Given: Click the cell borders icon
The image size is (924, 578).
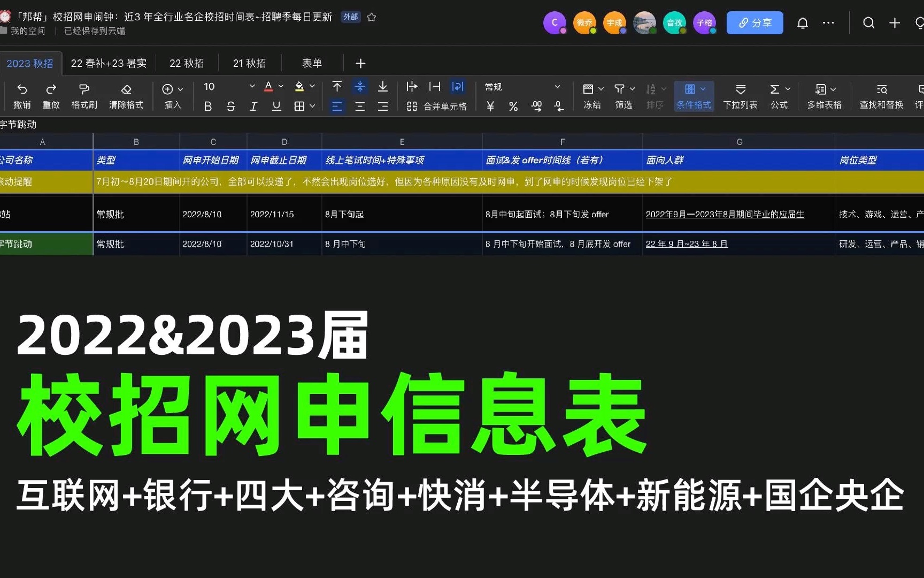Looking at the screenshot, I should pyautogui.click(x=299, y=107).
